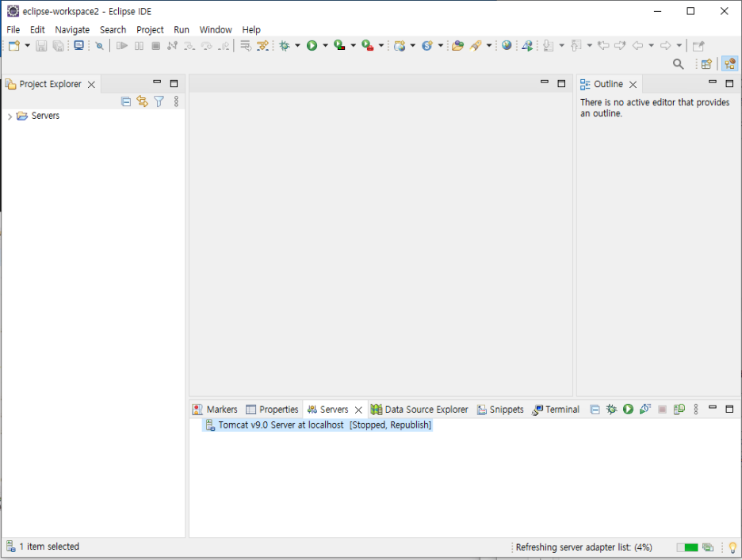This screenshot has width=742, height=560.
Task: Click the Open Type folder icon
Action: [457, 46]
